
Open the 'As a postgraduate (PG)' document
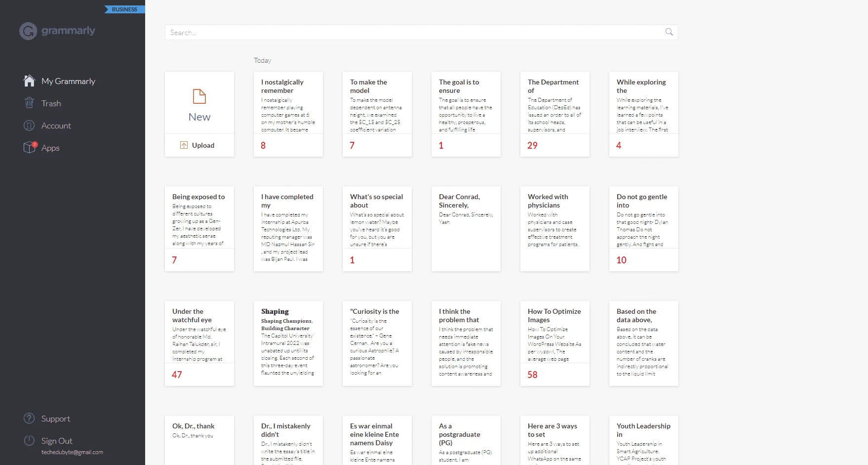pos(466,440)
